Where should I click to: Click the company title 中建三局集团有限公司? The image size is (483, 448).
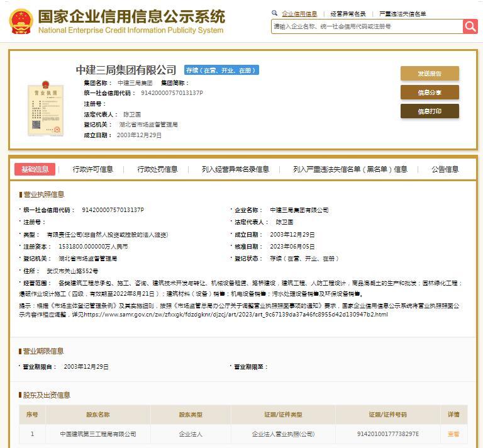tap(126, 70)
